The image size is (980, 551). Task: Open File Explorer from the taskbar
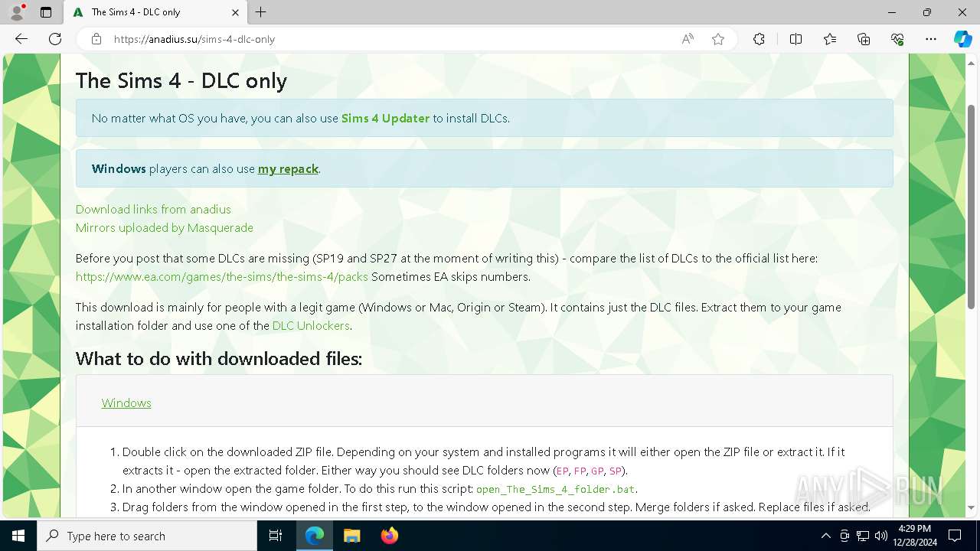click(352, 536)
